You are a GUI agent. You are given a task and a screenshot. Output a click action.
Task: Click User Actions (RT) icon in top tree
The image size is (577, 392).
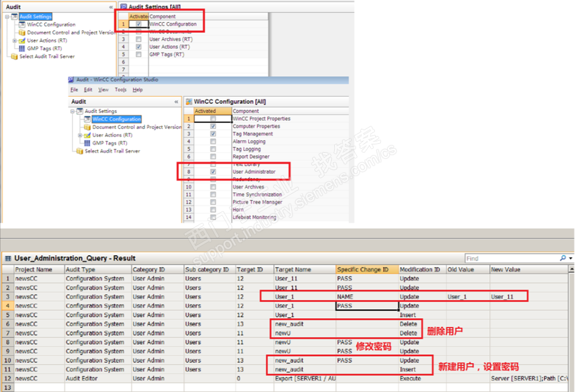[x=22, y=41]
